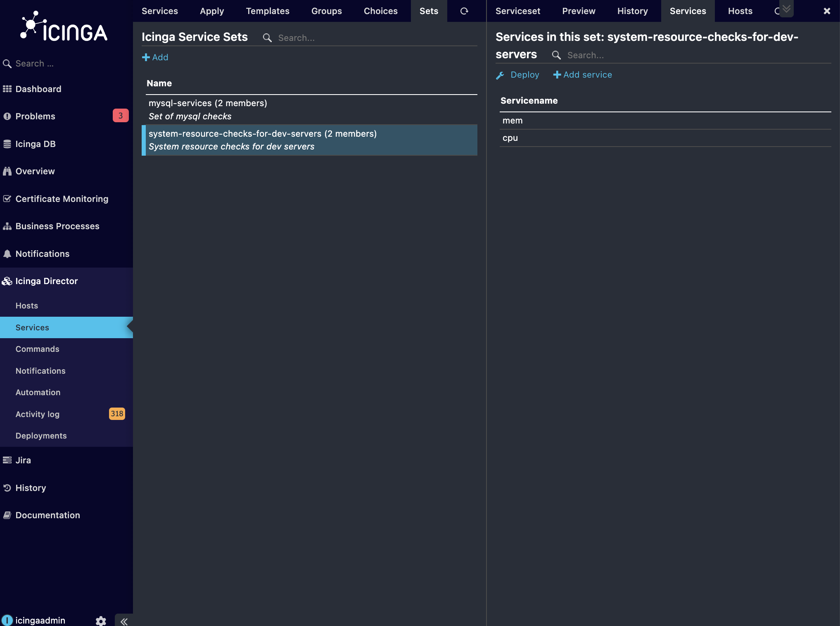
Task: Expand hidden tabs with the chevron dropdown
Action: pyautogui.click(x=786, y=9)
